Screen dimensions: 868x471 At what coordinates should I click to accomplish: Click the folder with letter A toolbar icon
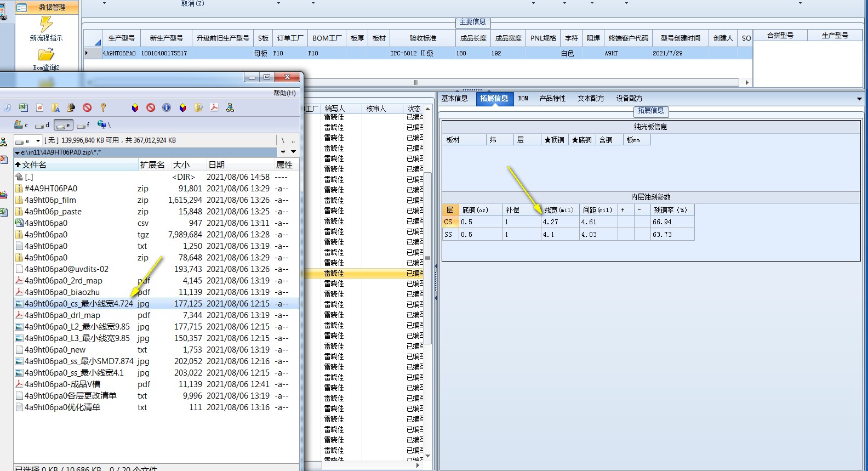pyautogui.click(x=55, y=107)
